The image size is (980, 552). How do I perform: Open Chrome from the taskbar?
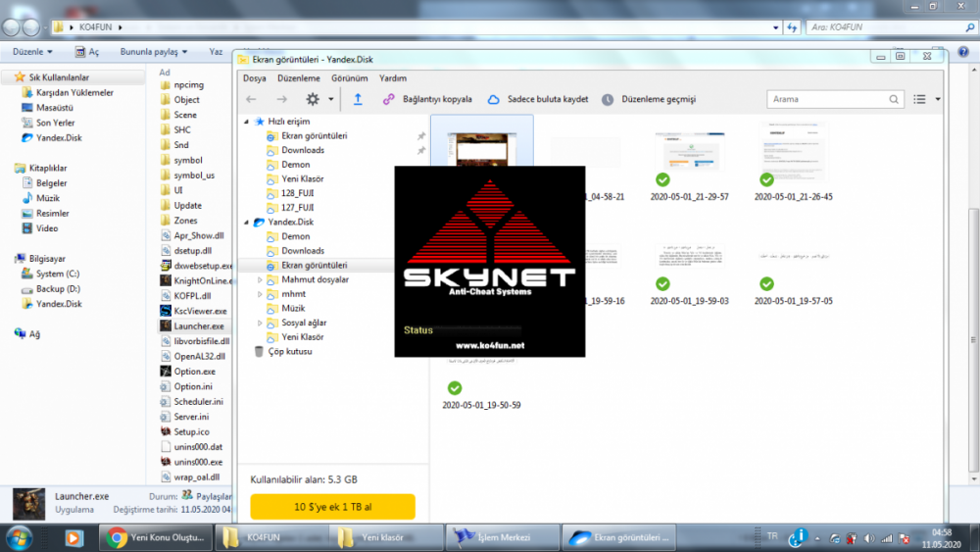(117, 537)
